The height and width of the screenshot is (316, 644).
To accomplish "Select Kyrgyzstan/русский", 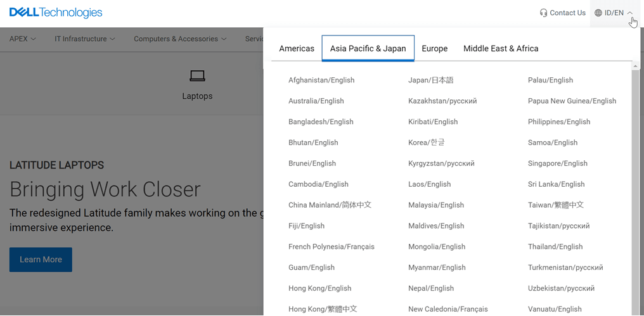I will 441,163.
